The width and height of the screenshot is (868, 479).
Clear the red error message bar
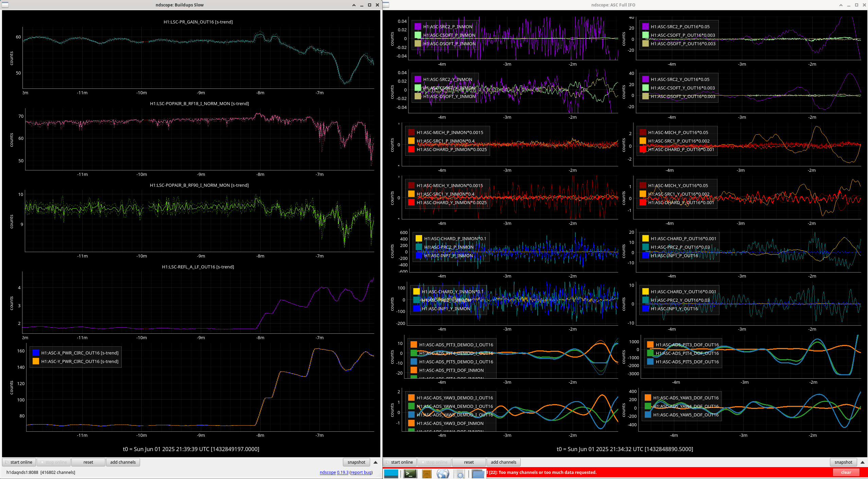(x=846, y=472)
